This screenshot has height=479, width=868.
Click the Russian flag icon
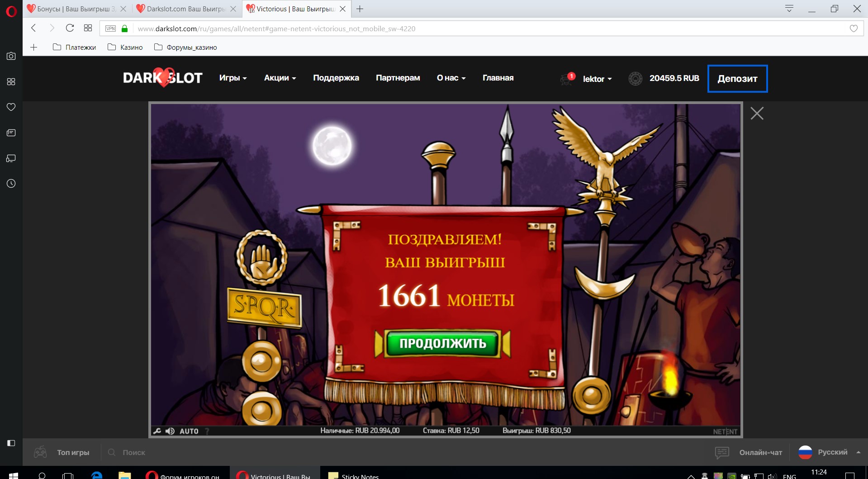click(805, 452)
